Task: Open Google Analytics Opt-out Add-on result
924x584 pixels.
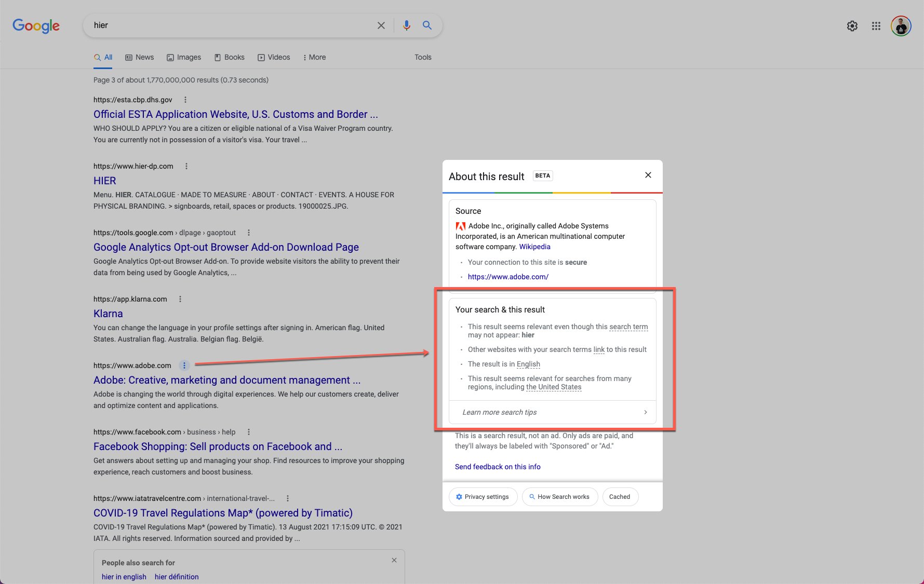Action: pyautogui.click(x=226, y=247)
